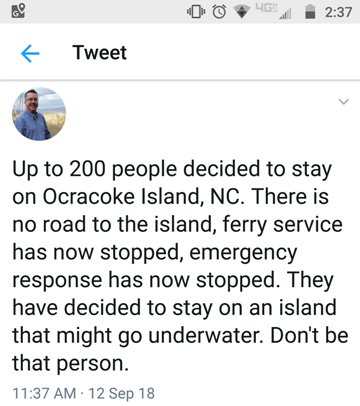The image size is (360, 406).
Task: Tap the Tweet header title
Action: click(100, 52)
